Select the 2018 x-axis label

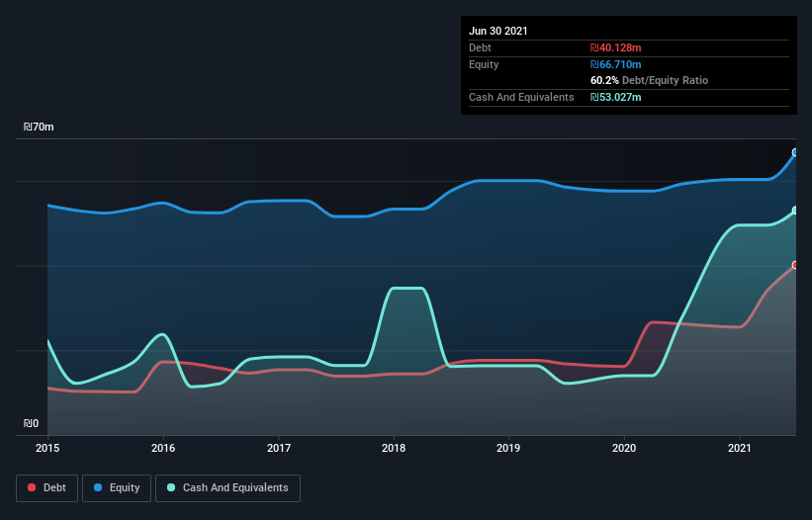[x=394, y=448]
